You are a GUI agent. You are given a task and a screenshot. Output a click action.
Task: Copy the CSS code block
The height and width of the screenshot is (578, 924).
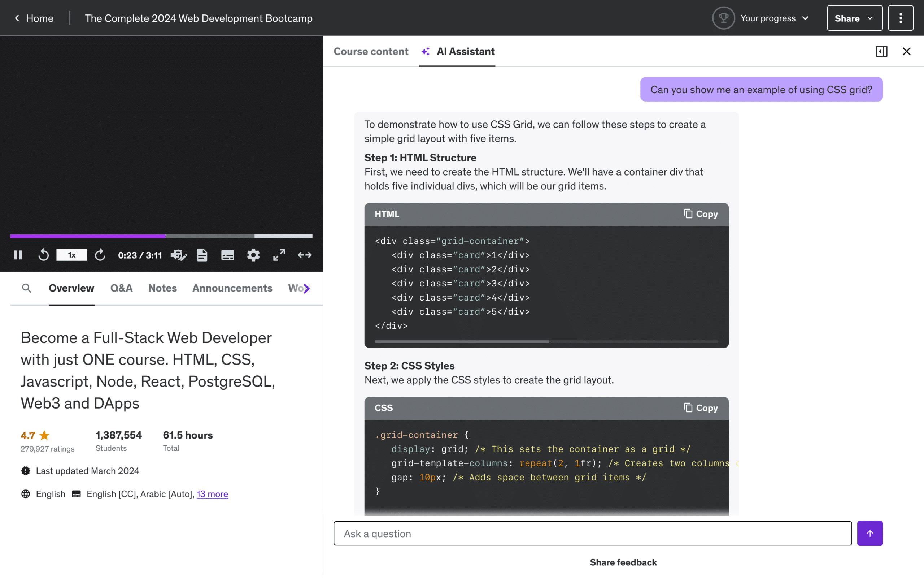(701, 408)
